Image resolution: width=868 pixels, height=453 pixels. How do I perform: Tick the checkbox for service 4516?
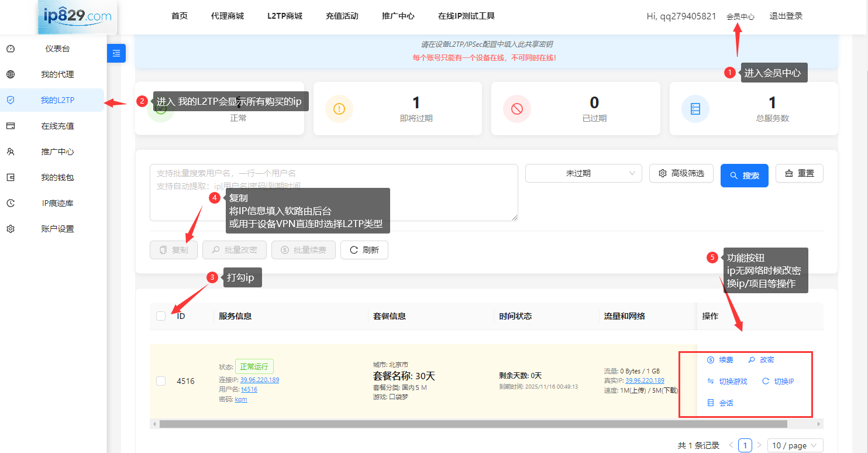[x=161, y=380]
